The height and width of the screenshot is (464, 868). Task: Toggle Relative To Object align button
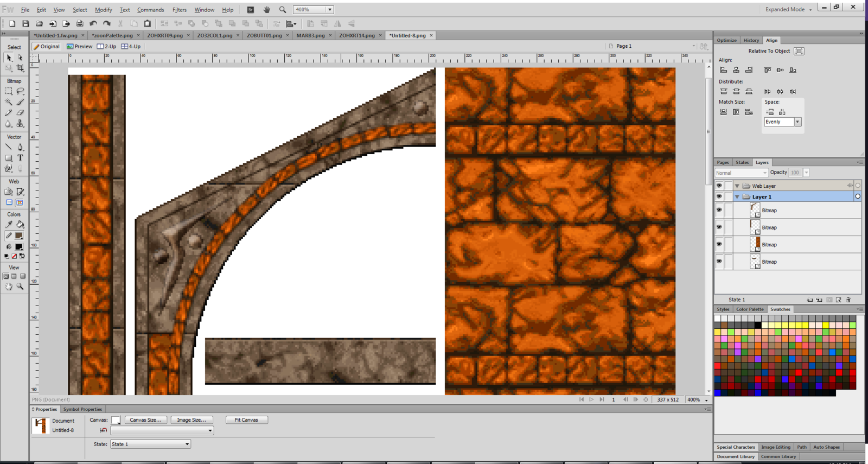tap(799, 51)
